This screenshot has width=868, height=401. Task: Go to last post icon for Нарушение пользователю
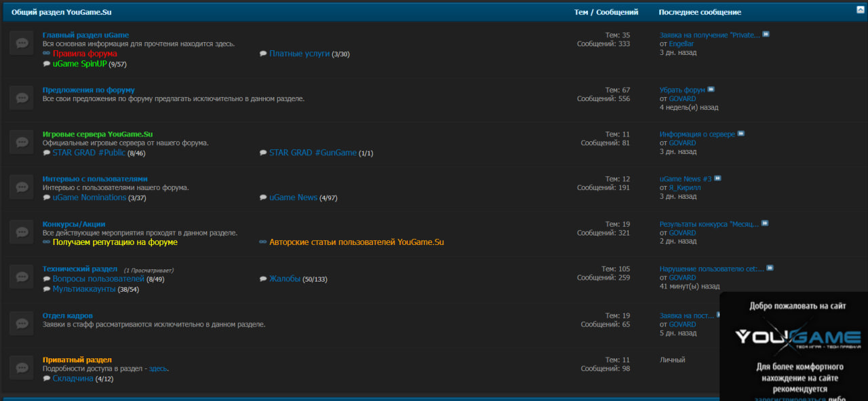pyautogui.click(x=770, y=268)
